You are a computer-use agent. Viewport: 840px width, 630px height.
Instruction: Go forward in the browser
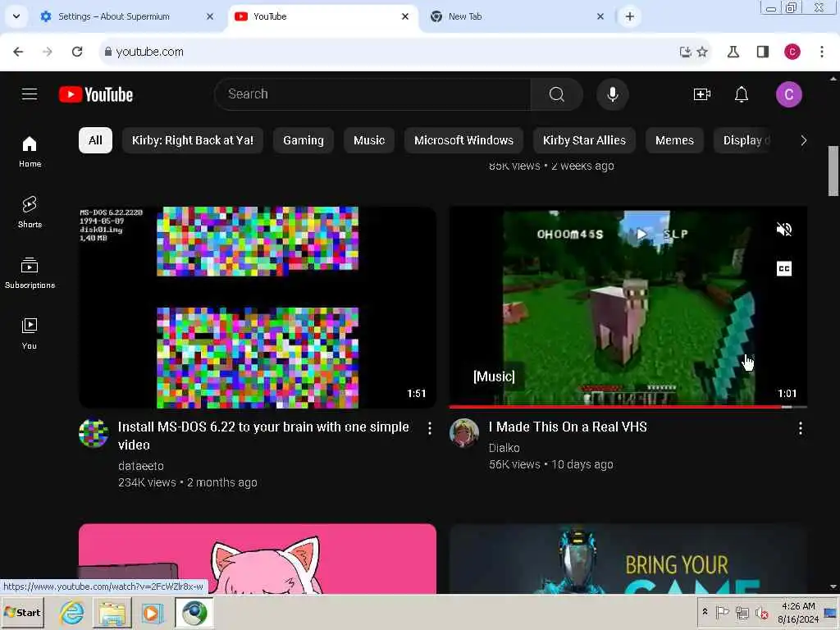point(48,52)
